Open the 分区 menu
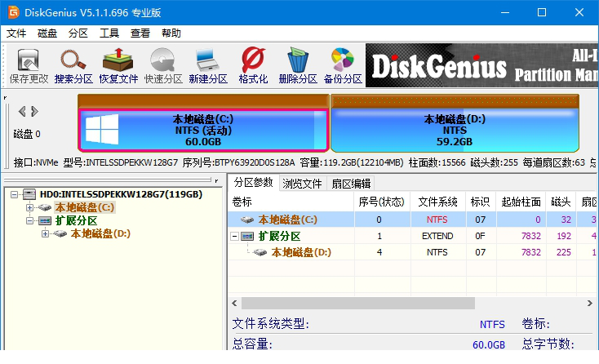The height and width of the screenshot is (364, 599). coord(78,33)
